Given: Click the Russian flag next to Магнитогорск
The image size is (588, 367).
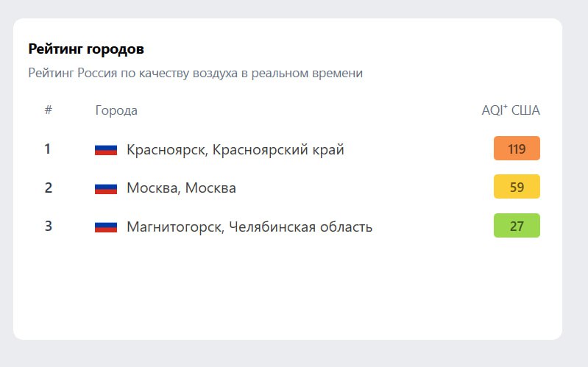Looking at the screenshot, I should click(106, 227).
